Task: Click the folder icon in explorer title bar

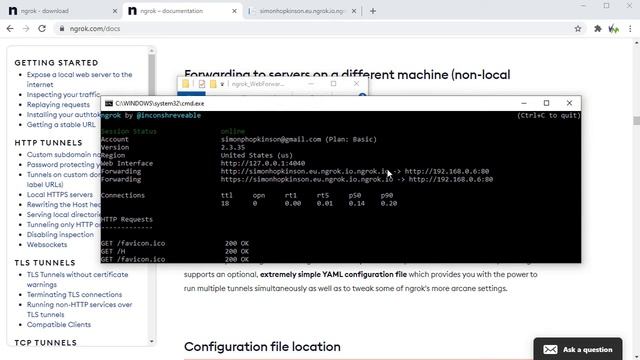Action: click(x=186, y=84)
